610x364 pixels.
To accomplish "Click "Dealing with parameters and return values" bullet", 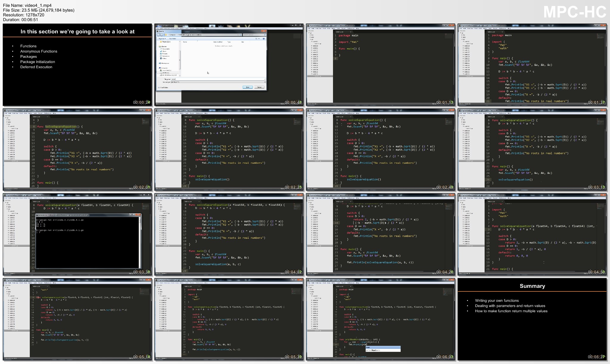I will click(510, 306).
